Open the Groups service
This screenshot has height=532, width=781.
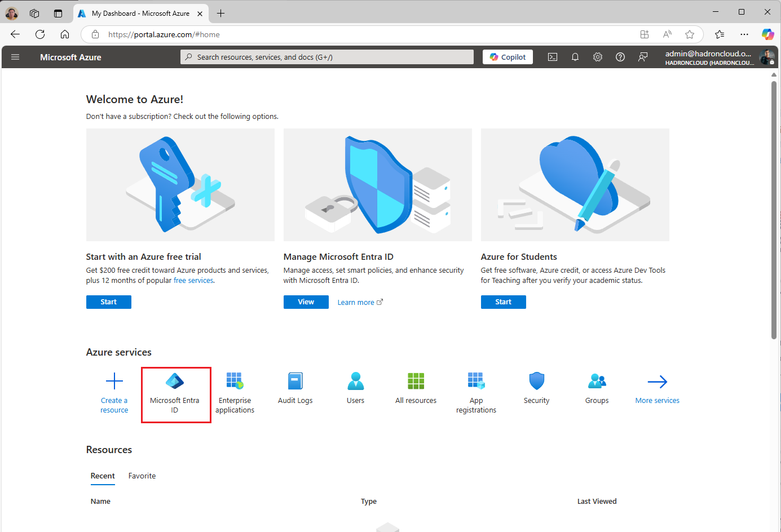coord(597,388)
